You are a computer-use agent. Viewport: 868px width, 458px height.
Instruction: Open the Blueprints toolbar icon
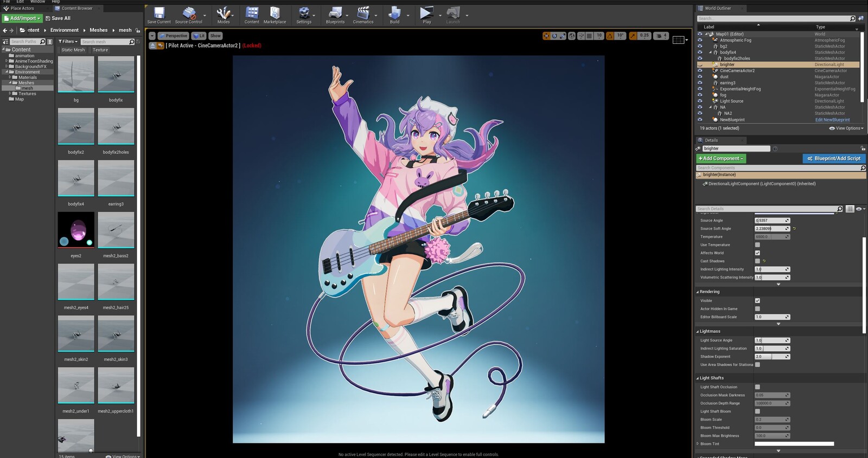(x=335, y=15)
